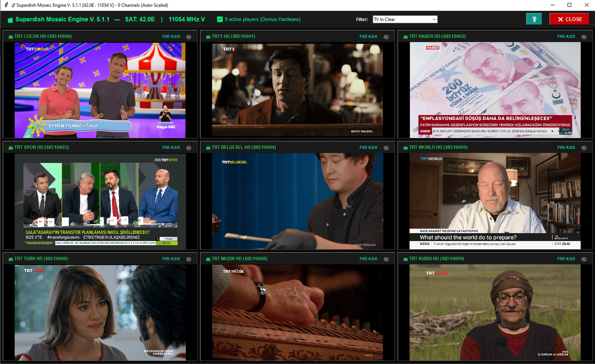Click FHD 4:2:0 text on TRT TURK HD tile
This screenshot has width=595, height=364.
tap(171, 259)
